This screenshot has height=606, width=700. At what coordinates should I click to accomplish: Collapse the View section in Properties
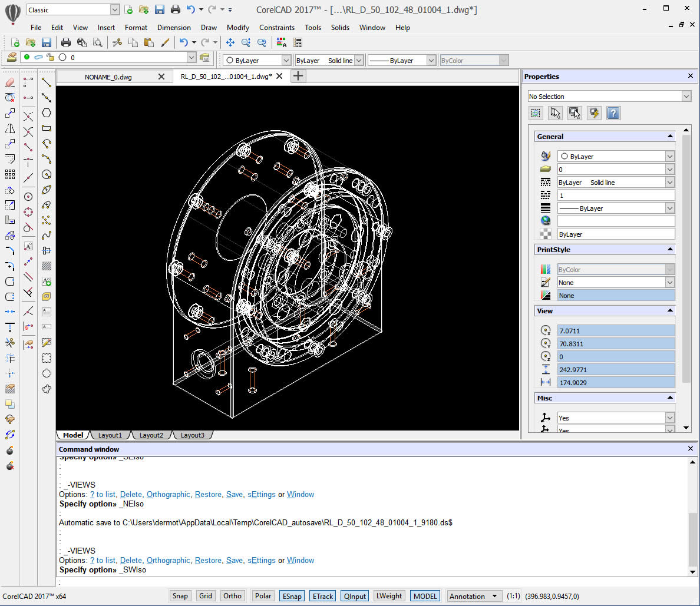click(x=670, y=310)
